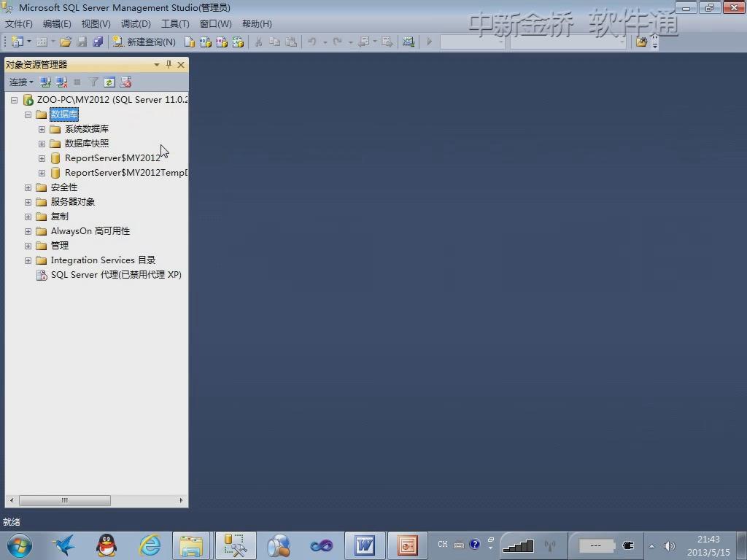Image resolution: width=747 pixels, height=560 pixels.
Task: Click the Database Engine Query icon
Action: pyautogui.click(x=189, y=42)
